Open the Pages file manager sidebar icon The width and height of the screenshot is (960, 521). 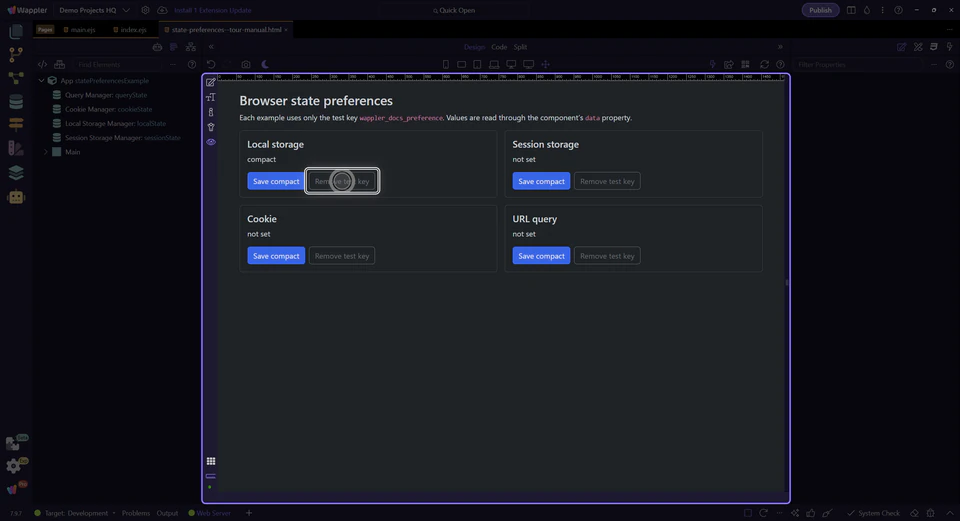[16, 31]
